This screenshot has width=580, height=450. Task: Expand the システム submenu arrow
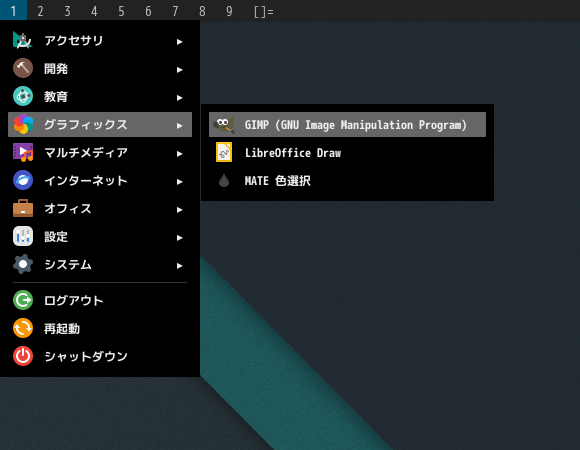point(180,266)
